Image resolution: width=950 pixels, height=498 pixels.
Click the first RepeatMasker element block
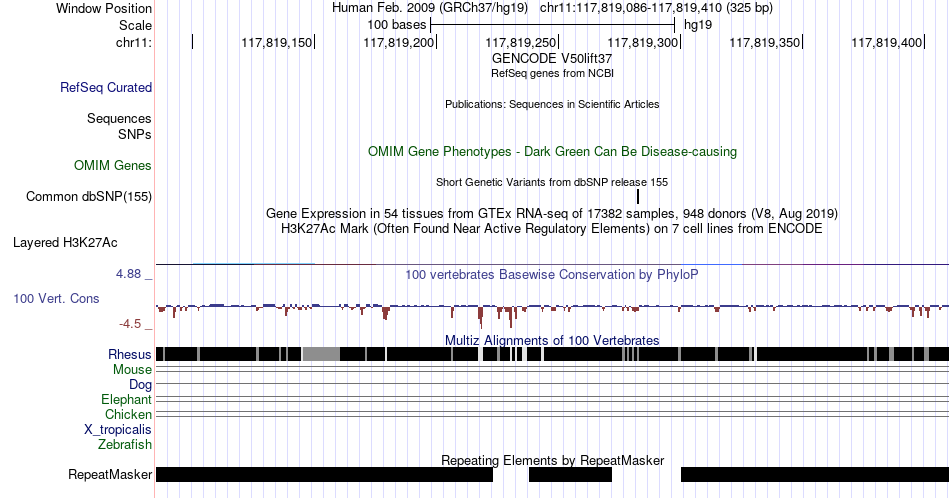(324, 474)
